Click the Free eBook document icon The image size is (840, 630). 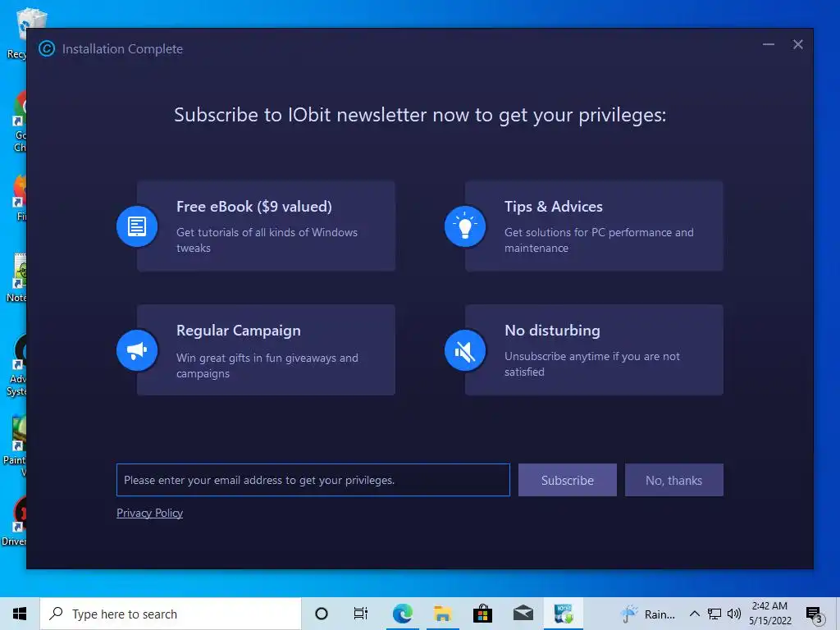pos(137,226)
